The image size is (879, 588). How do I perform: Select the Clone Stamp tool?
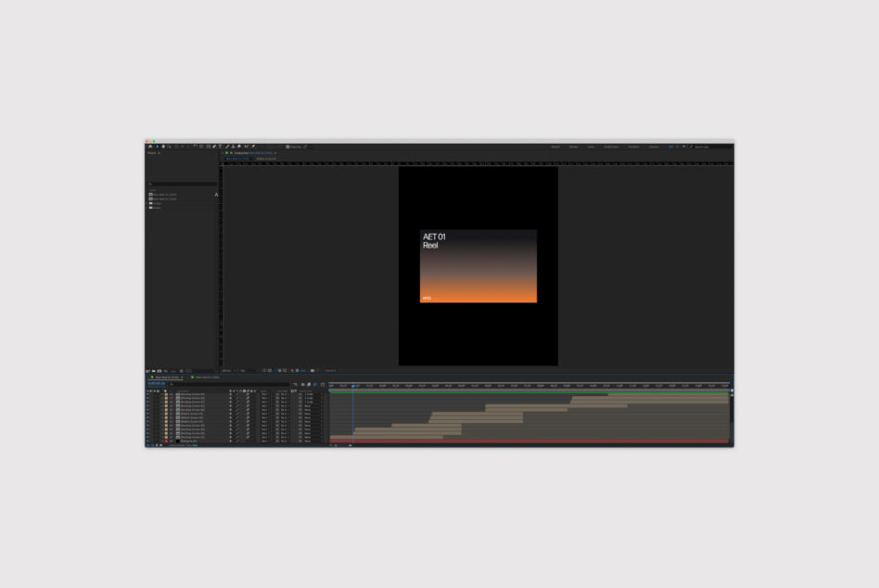(233, 147)
